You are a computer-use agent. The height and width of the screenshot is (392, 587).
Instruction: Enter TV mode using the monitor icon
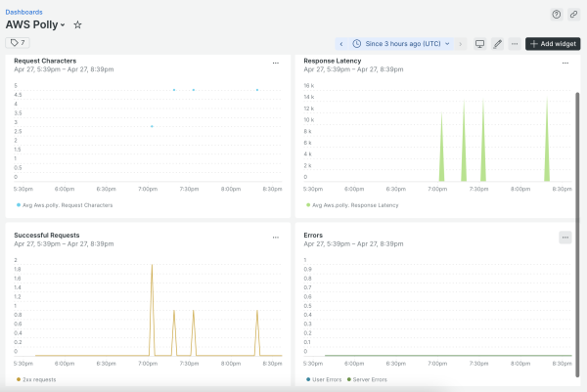[x=479, y=44]
